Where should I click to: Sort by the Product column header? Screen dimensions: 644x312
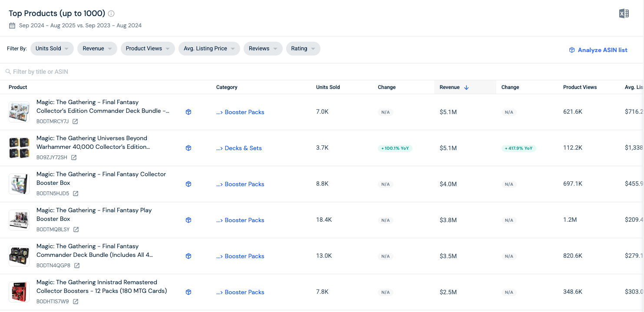click(x=18, y=87)
